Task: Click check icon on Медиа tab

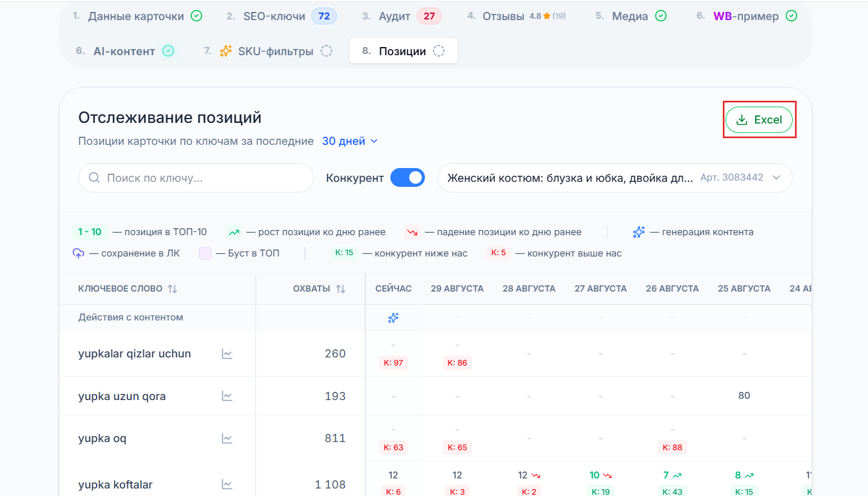Action: pyautogui.click(x=661, y=16)
